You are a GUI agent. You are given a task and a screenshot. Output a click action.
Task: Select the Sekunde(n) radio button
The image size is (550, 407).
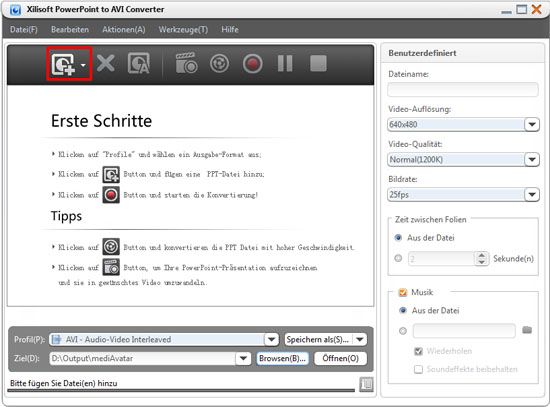398,259
